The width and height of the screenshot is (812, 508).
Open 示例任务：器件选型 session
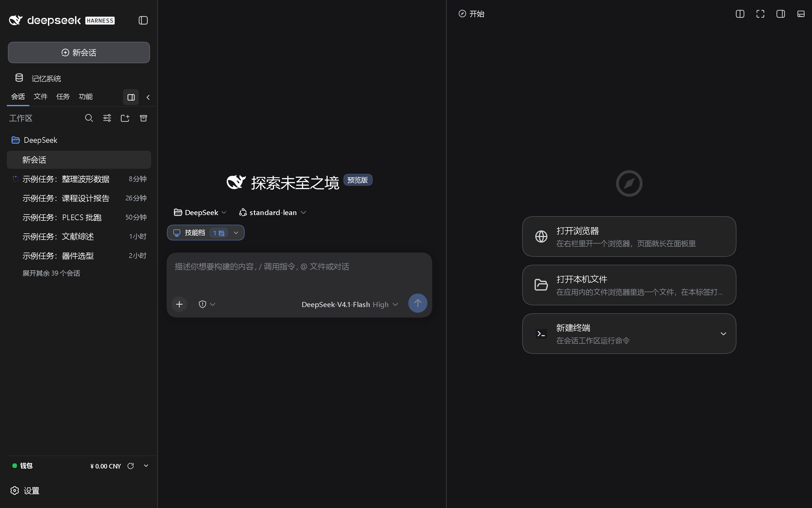point(79,256)
